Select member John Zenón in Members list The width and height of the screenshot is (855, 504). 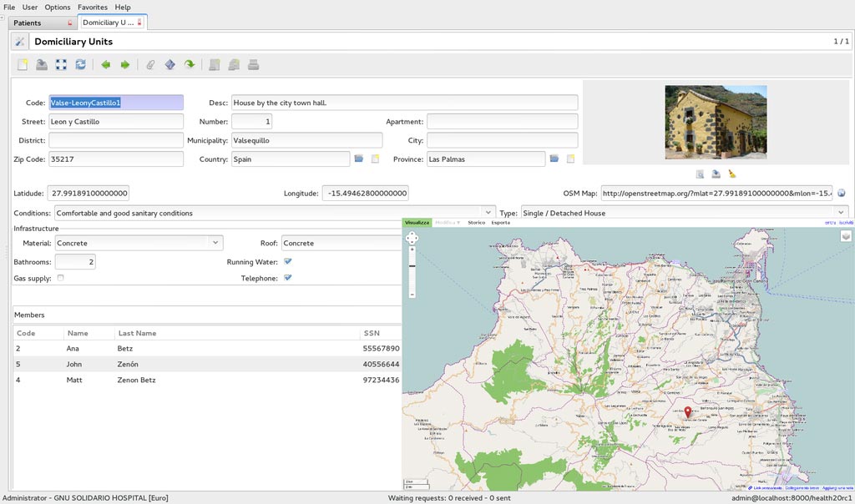(125, 364)
